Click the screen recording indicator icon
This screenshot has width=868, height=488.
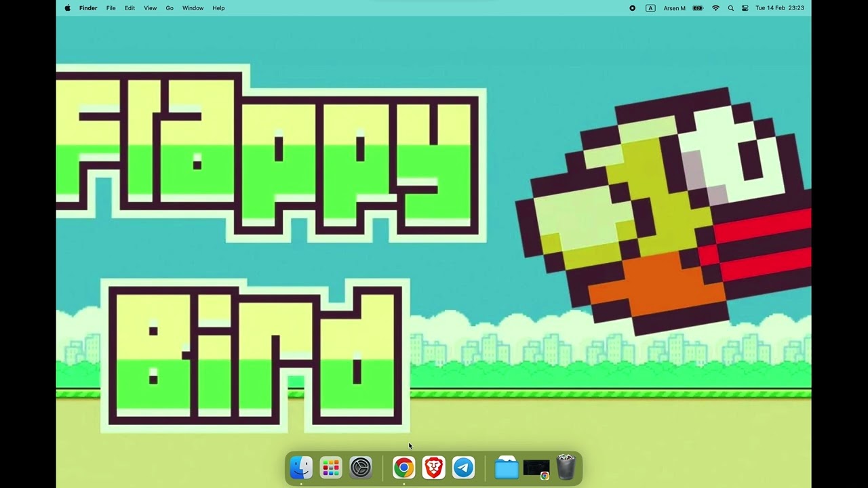click(632, 8)
